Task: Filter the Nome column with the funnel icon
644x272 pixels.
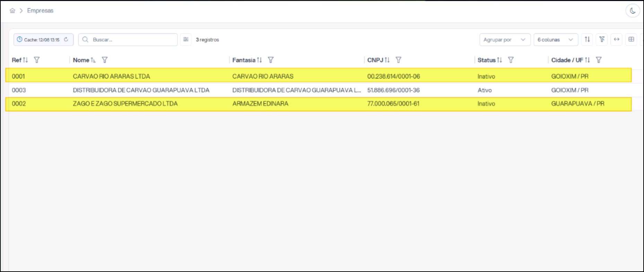Action: pyautogui.click(x=105, y=60)
